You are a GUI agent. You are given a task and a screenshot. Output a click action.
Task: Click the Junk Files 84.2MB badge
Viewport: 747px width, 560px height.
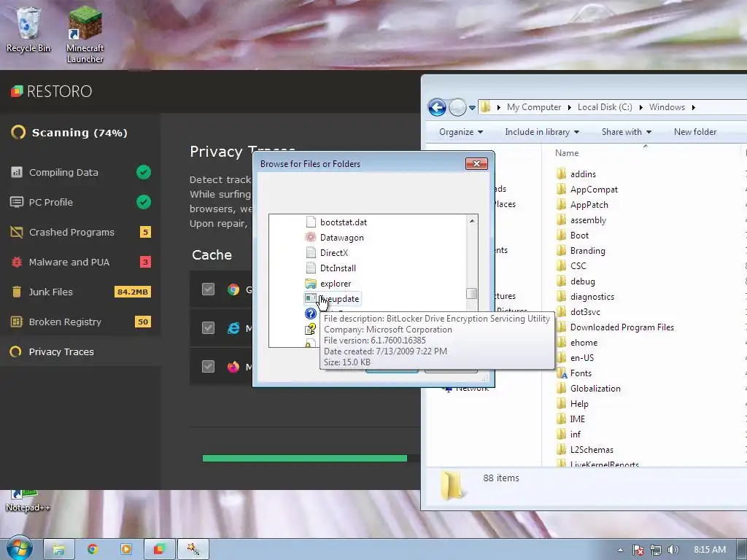click(133, 292)
